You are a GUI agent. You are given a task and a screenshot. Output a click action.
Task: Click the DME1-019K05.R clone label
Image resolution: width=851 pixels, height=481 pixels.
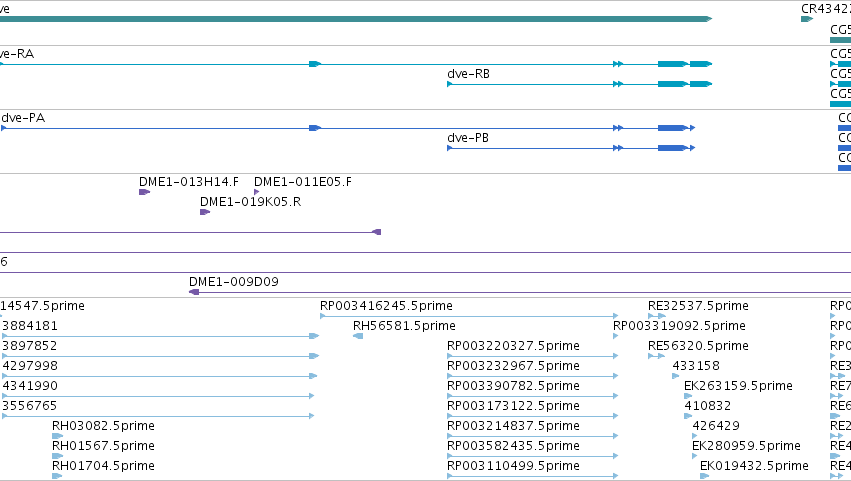point(250,202)
